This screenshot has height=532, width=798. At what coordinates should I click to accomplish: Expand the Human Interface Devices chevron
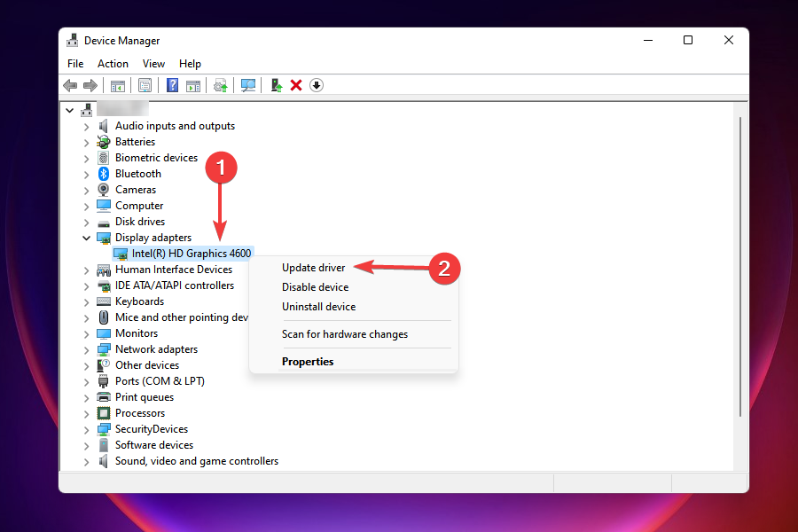[x=87, y=270]
